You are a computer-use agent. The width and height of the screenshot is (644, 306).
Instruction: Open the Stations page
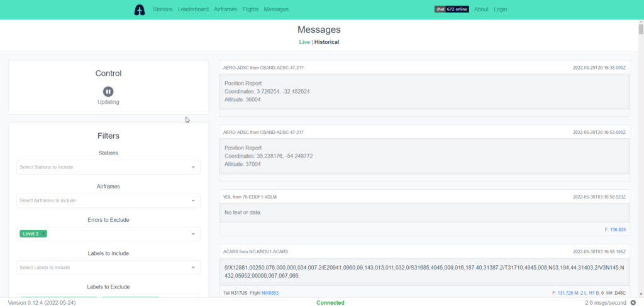(x=163, y=9)
